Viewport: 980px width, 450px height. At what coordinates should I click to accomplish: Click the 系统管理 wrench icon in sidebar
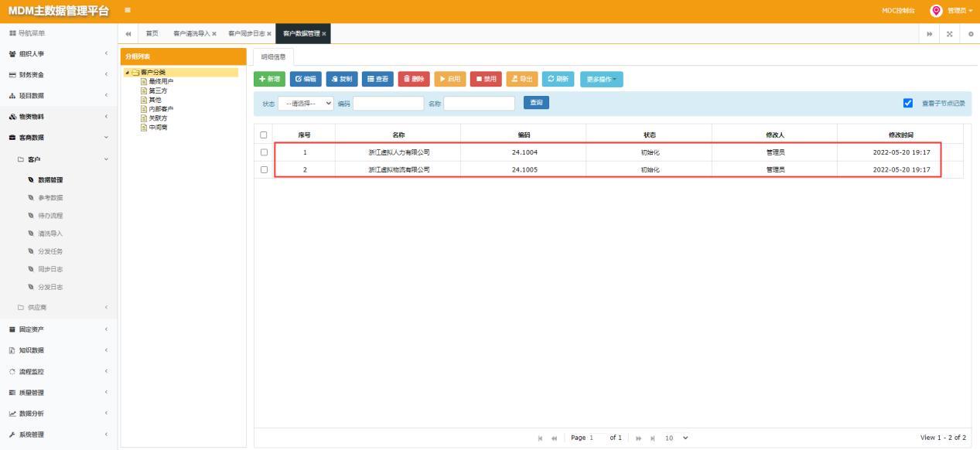[x=12, y=434]
